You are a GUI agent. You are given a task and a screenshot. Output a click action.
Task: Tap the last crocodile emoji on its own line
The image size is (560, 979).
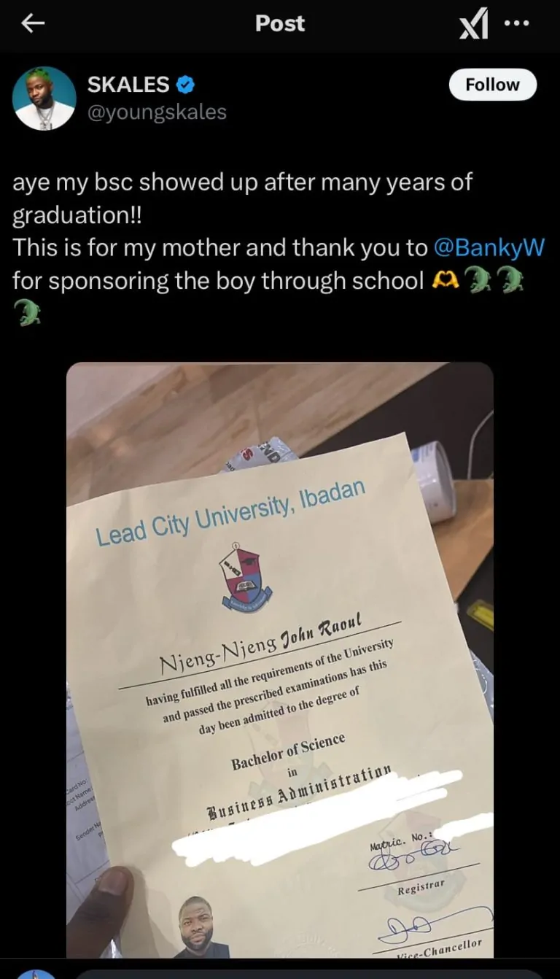(26, 314)
